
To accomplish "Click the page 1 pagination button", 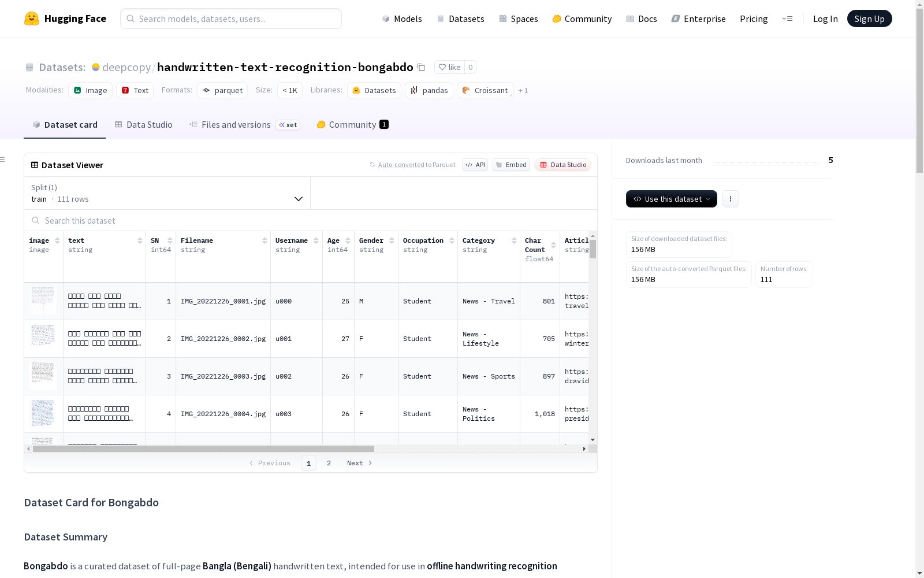I will point(308,463).
